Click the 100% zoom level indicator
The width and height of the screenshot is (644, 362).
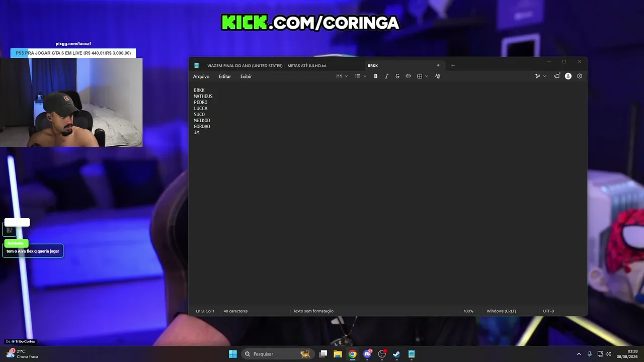tap(468, 311)
